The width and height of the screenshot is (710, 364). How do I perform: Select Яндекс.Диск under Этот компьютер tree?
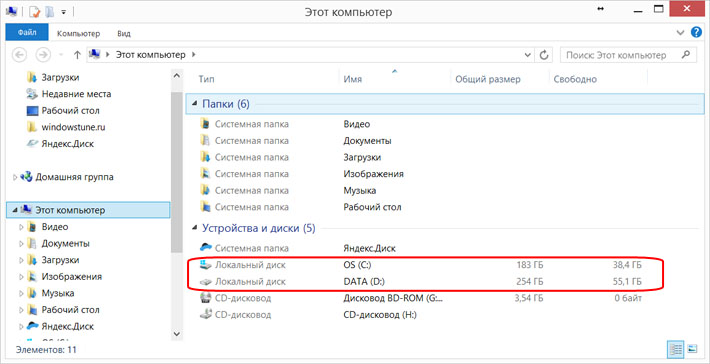click(67, 326)
